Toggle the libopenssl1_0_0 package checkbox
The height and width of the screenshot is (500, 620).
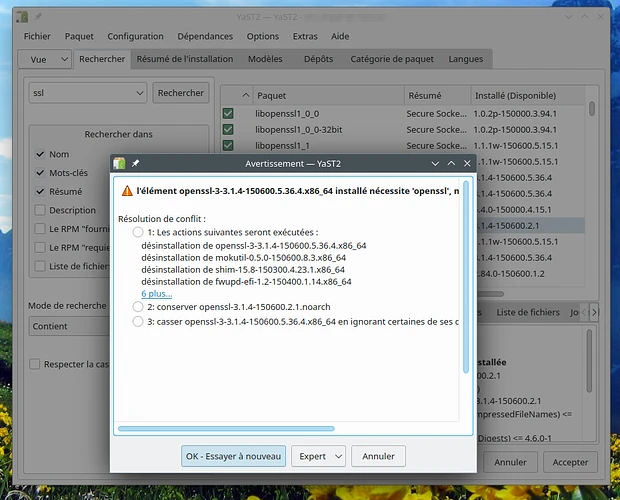[228, 113]
